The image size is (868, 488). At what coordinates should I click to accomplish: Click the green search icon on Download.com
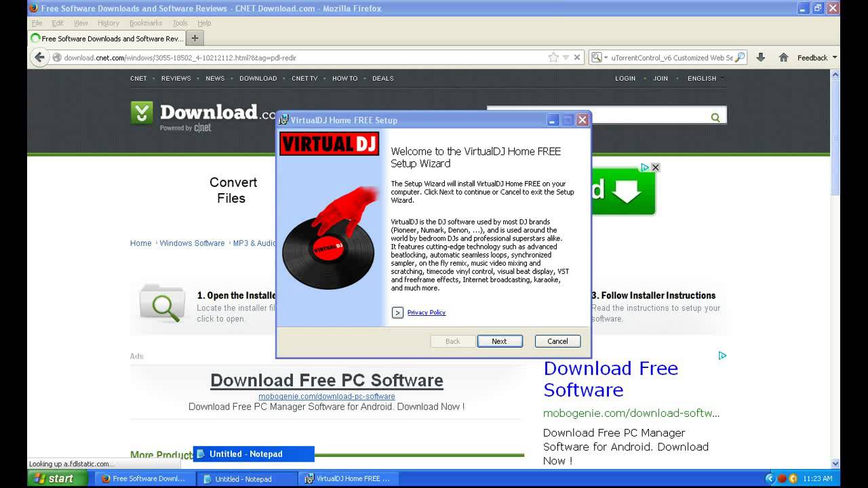(x=715, y=117)
